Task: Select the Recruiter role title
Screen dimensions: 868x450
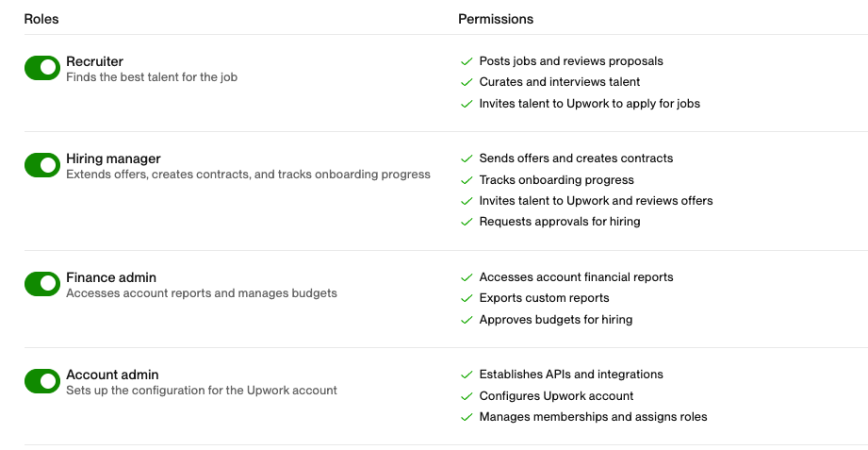Action: pos(94,61)
